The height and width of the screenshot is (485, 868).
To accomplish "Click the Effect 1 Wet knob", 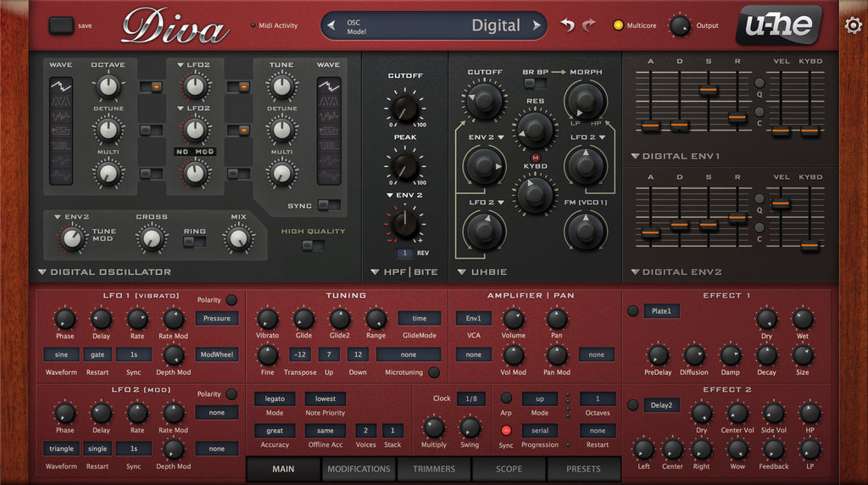I will point(803,319).
